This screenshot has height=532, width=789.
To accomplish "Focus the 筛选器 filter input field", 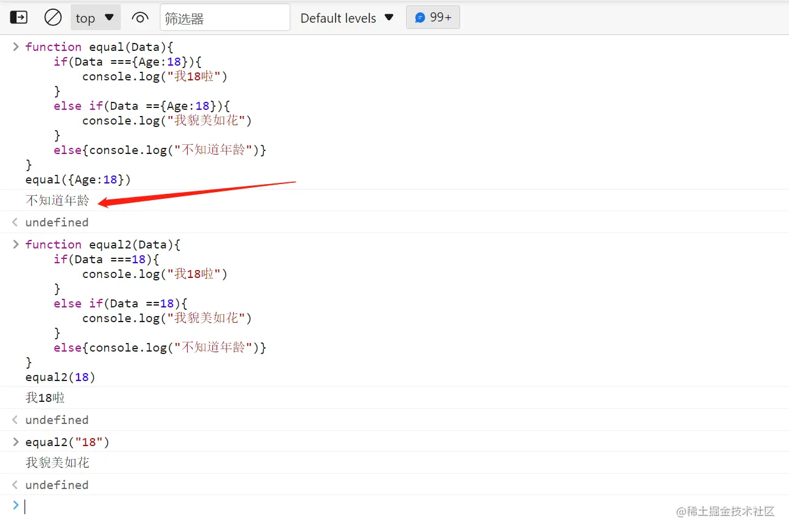I will click(225, 18).
